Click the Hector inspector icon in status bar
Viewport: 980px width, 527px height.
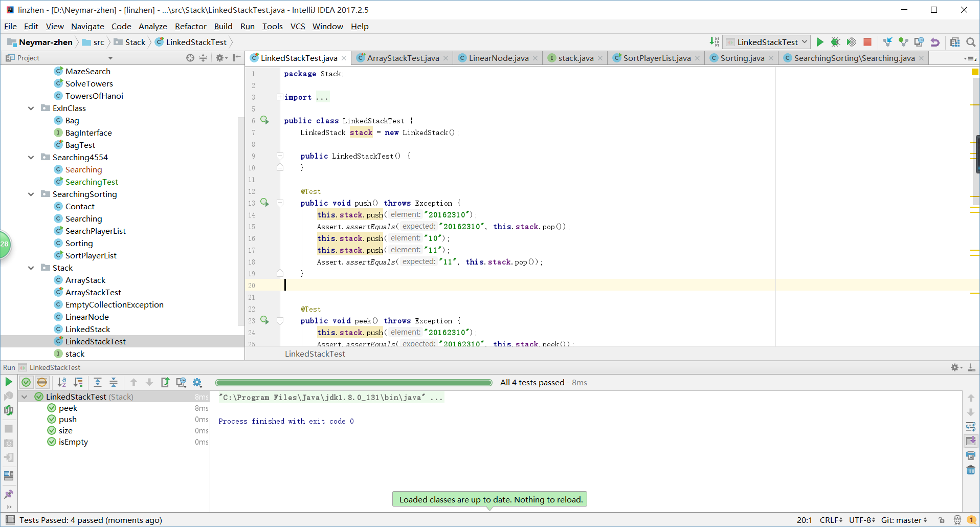[x=957, y=520]
